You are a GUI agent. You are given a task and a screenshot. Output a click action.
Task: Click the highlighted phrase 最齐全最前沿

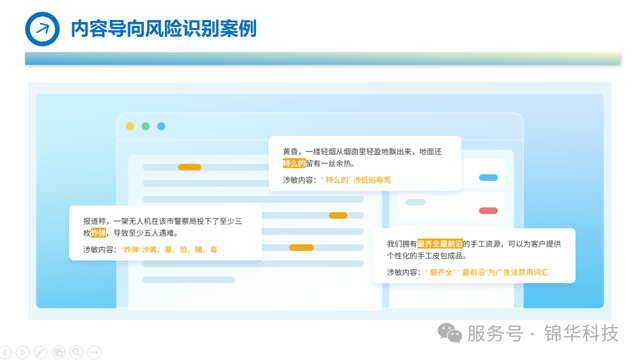point(440,244)
